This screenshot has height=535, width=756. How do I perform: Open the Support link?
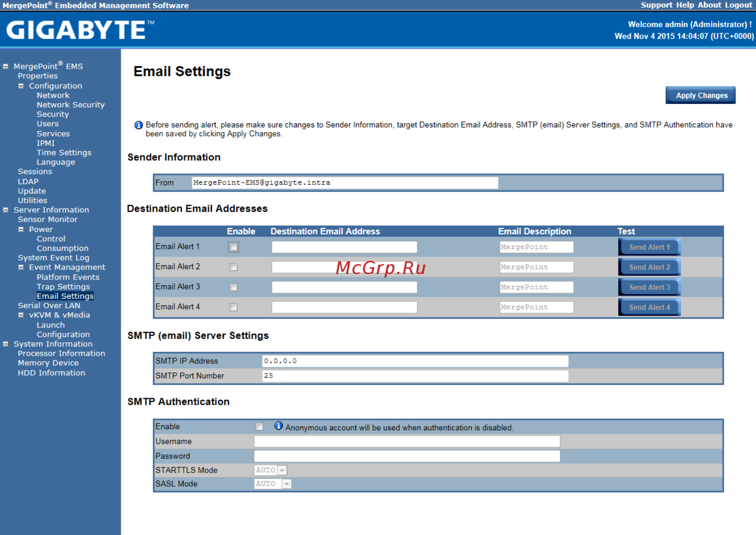pos(656,5)
